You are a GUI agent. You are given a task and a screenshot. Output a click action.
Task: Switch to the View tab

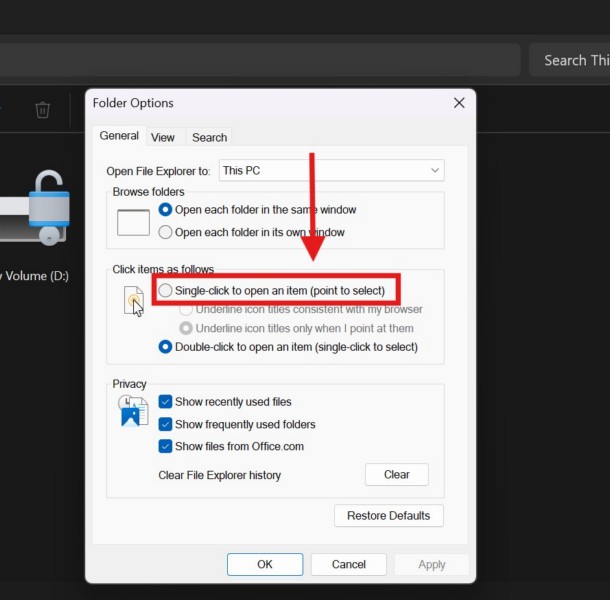(163, 137)
